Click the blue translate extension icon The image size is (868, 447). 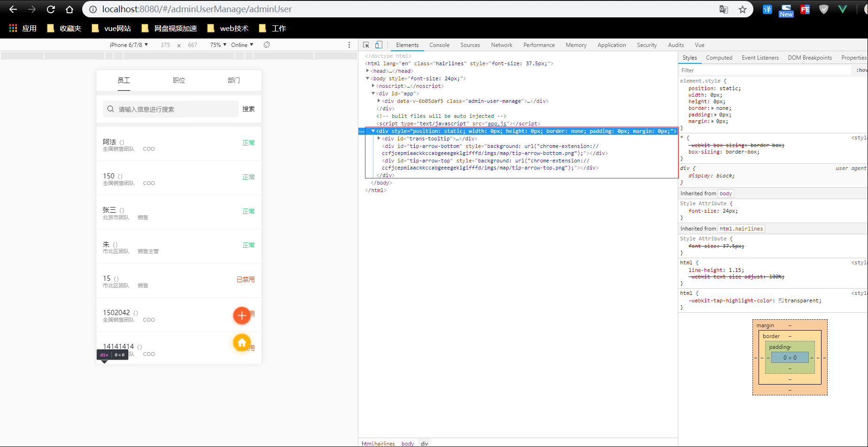(x=767, y=9)
